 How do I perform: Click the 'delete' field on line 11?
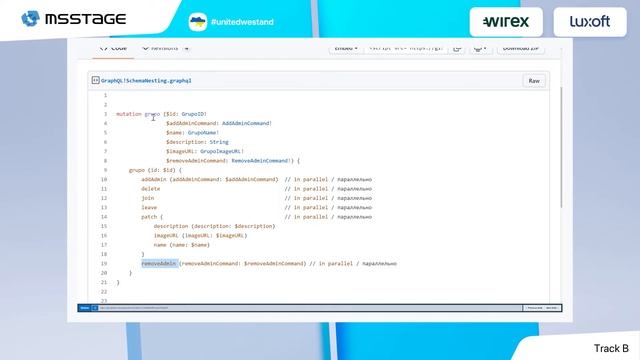click(x=151, y=189)
